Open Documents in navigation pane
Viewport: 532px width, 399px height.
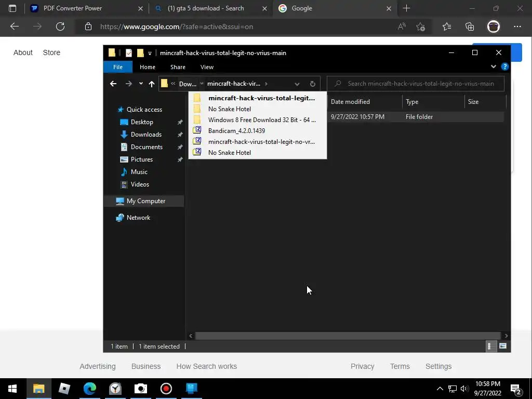[x=147, y=147]
